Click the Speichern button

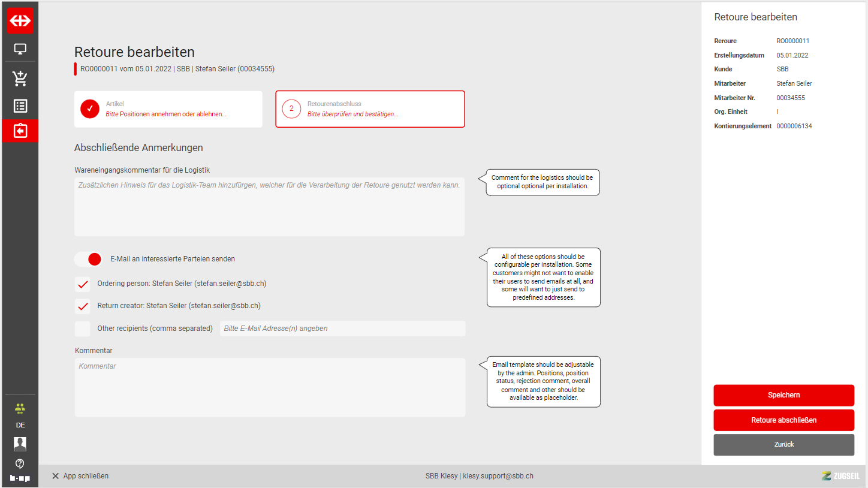[x=783, y=395]
